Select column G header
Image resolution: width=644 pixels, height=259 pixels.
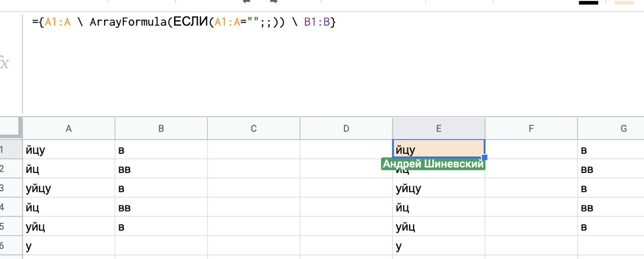(x=623, y=129)
